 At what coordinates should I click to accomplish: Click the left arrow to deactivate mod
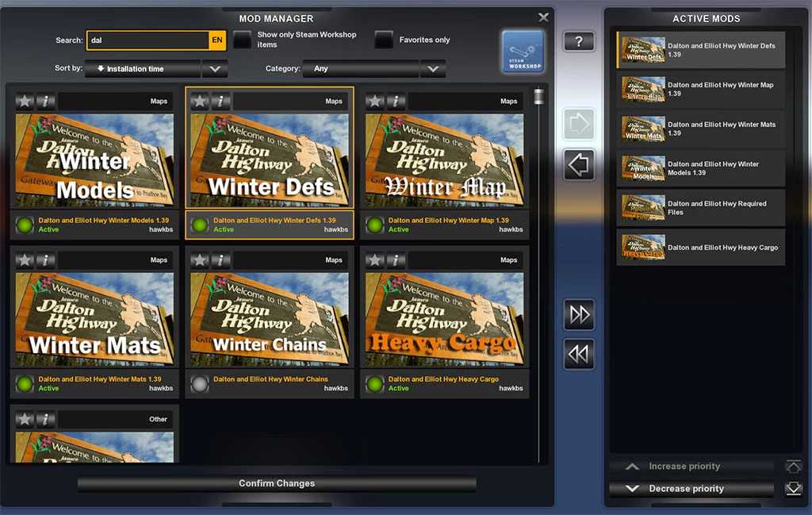(578, 165)
